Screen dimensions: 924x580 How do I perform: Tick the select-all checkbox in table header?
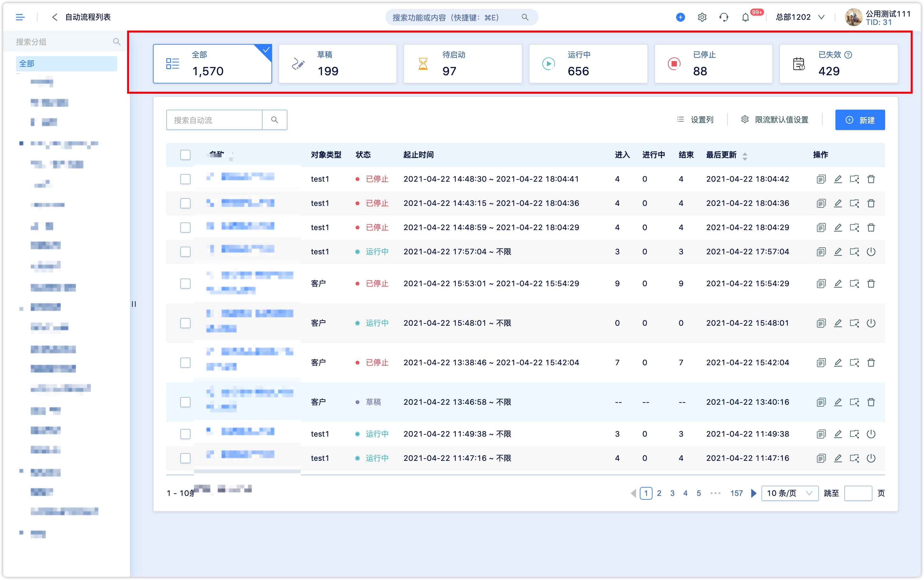point(185,155)
